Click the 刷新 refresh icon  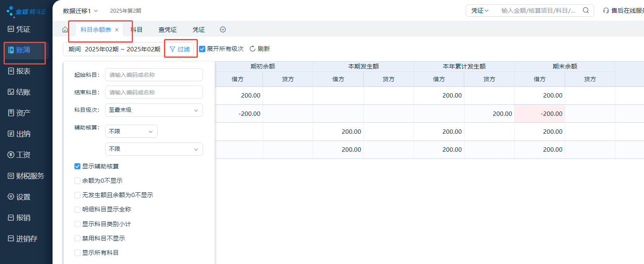click(252, 49)
